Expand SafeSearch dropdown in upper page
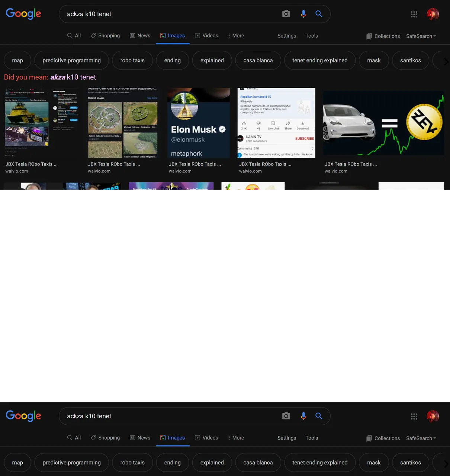 coord(421,36)
